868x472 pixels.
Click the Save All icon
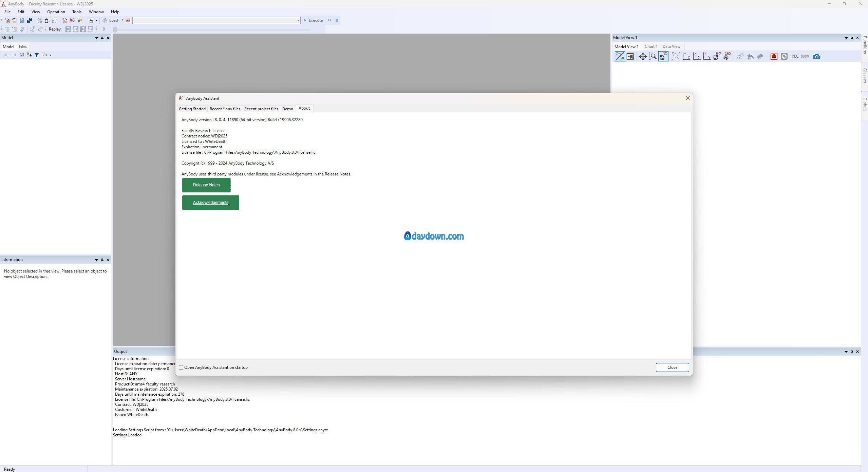[x=30, y=20]
